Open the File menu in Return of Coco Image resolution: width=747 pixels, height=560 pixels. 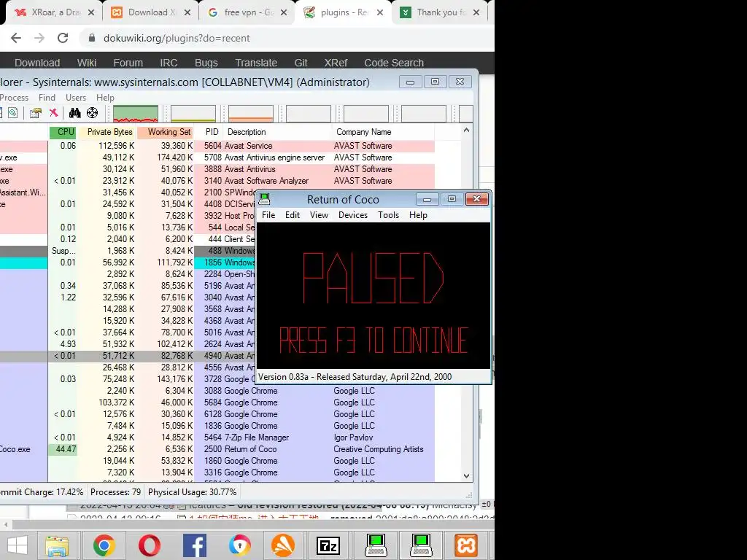268,215
